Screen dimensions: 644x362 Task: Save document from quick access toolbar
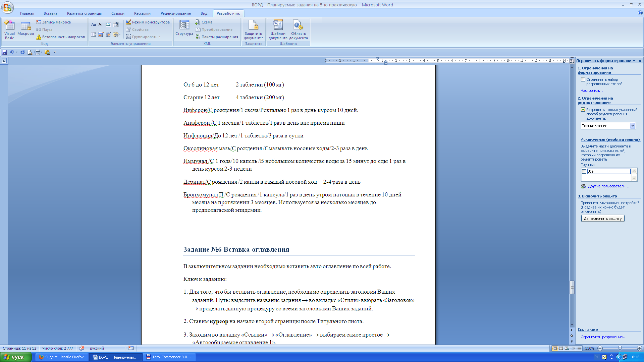click(4, 52)
